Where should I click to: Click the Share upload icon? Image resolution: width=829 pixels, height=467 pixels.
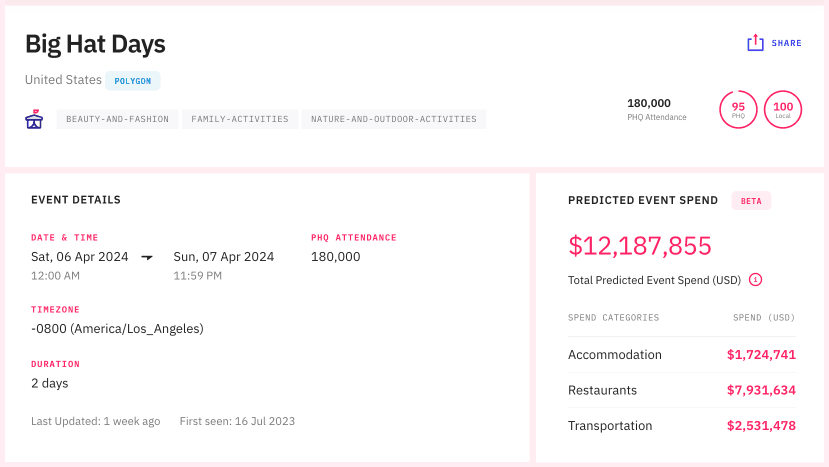755,43
